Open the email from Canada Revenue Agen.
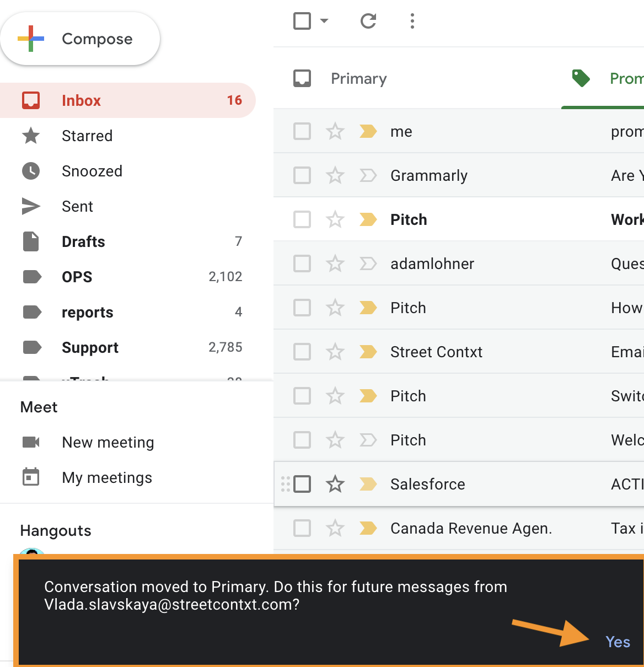644x667 pixels. click(459, 528)
